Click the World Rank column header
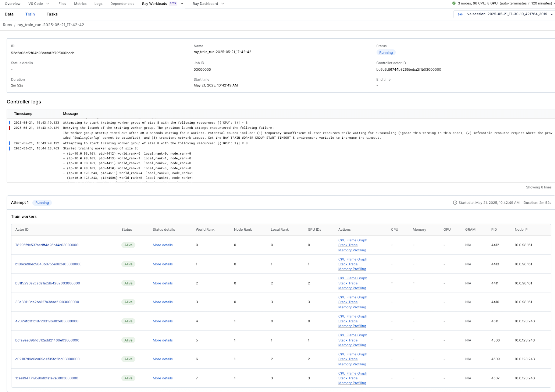555x392 pixels. point(205,230)
